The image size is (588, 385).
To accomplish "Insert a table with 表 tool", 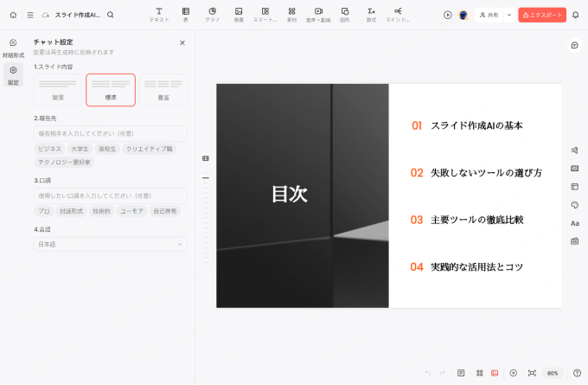I will coord(186,15).
